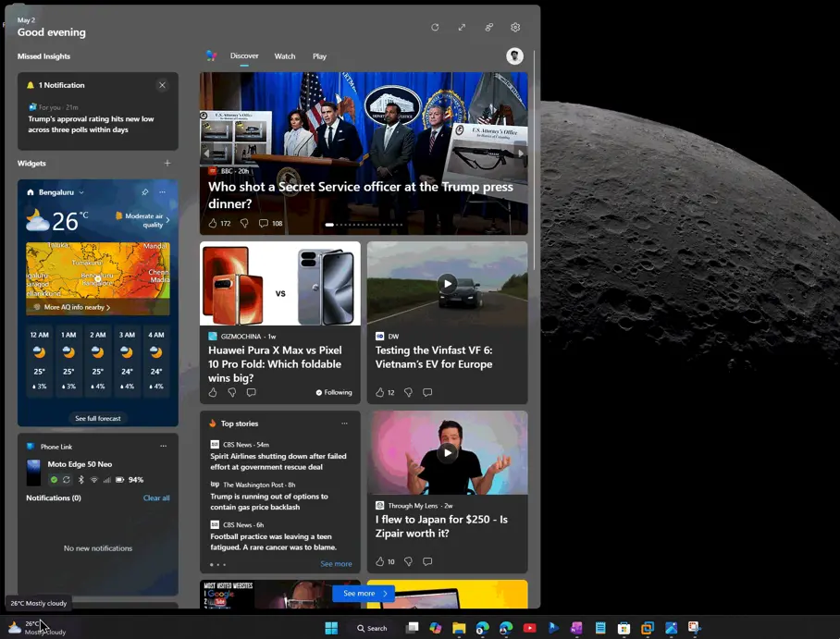Viewport: 840px width, 639px height.
Task: Select Top stories pagination dots
Action: click(217, 564)
